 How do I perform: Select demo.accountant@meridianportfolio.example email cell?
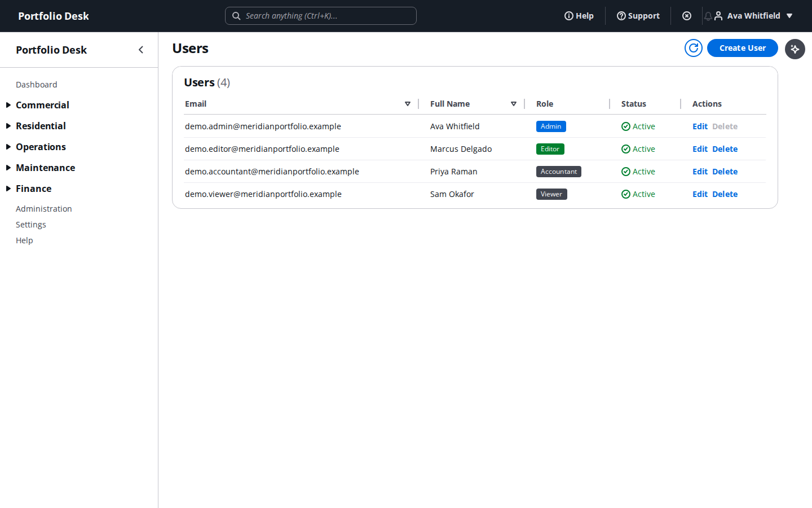pos(272,172)
